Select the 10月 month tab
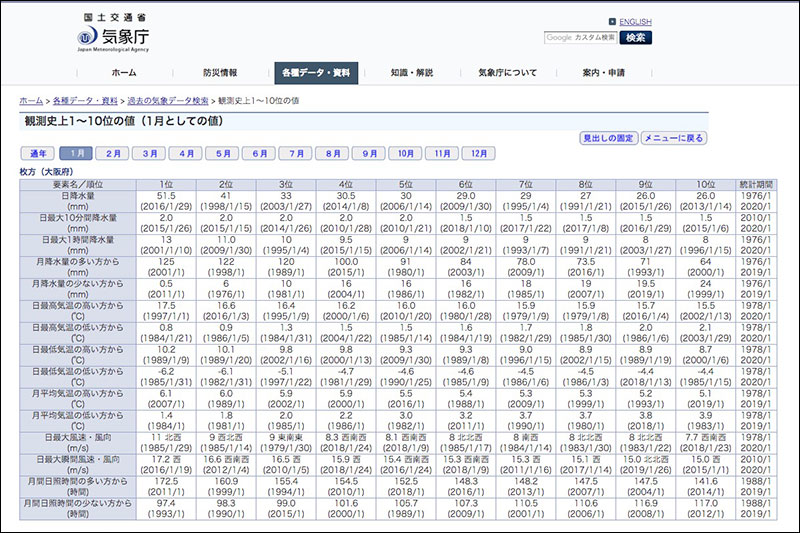The height and width of the screenshot is (533, 800). coord(405,154)
